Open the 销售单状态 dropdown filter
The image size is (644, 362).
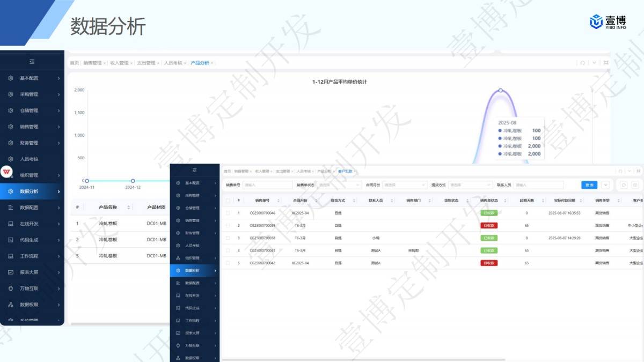[x=339, y=185]
